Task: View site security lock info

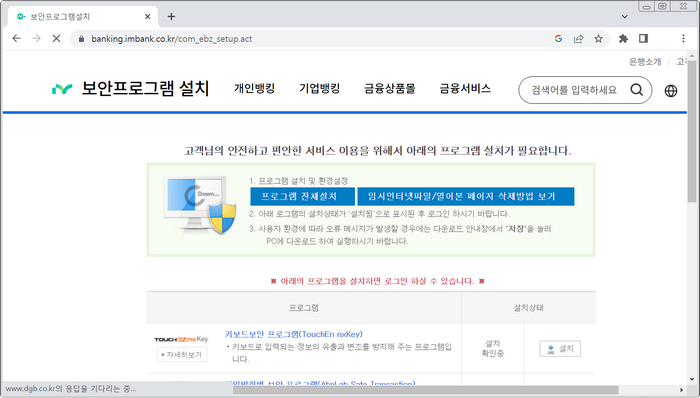Action: pos(81,39)
